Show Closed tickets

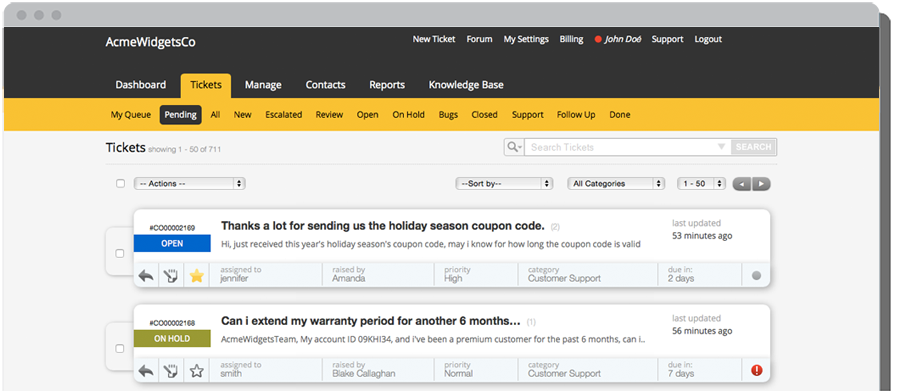[484, 115]
